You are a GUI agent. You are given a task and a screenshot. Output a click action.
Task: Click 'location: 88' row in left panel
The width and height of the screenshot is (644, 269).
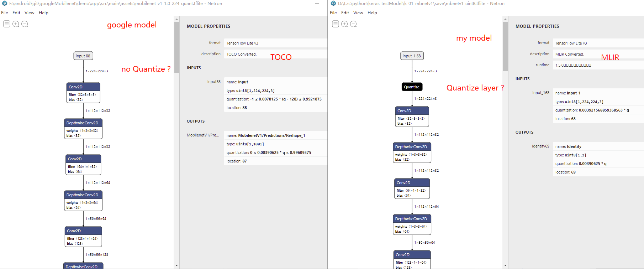click(276, 108)
